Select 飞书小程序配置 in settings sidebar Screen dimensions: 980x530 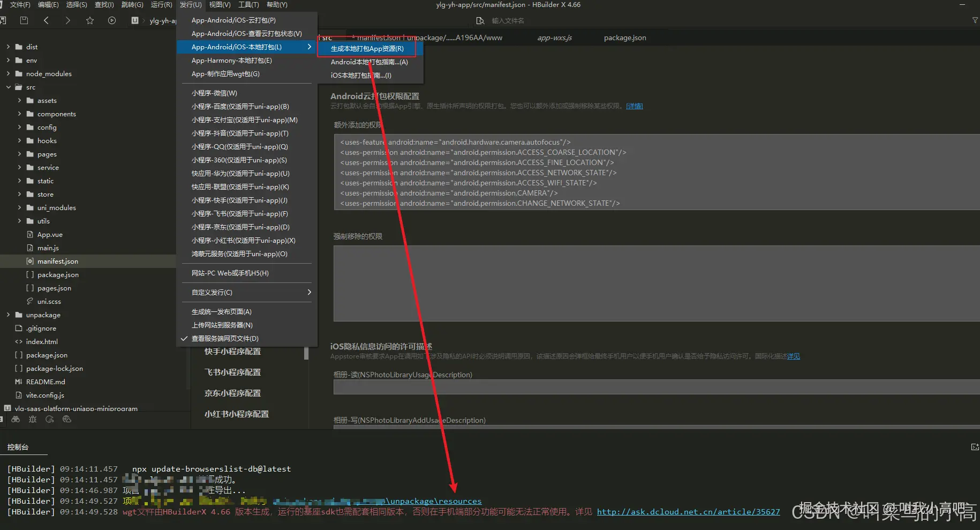[233, 372]
